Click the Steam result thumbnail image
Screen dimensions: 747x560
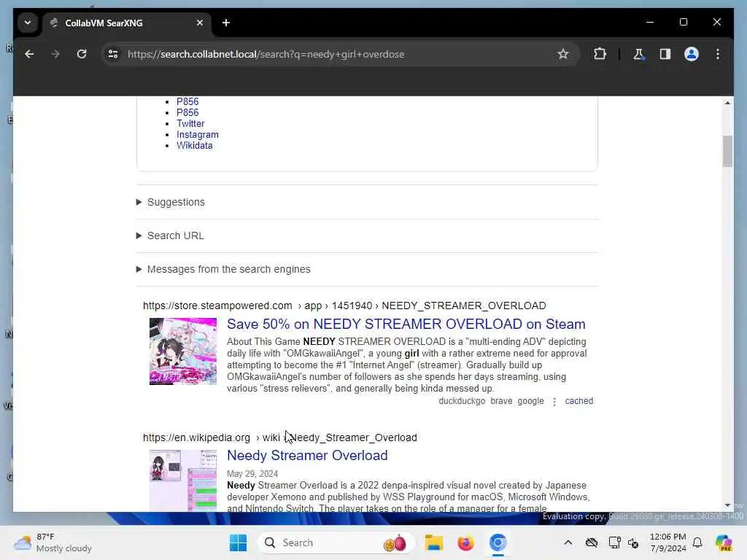pyautogui.click(x=183, y=351)
